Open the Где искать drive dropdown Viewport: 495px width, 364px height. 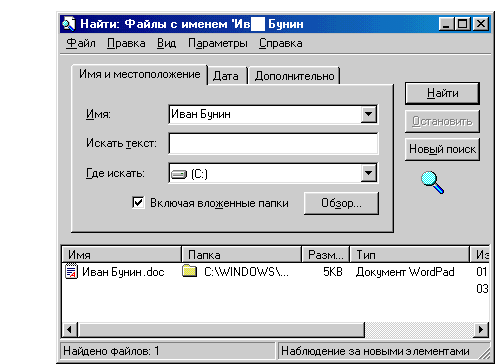[x=368, y=173]
